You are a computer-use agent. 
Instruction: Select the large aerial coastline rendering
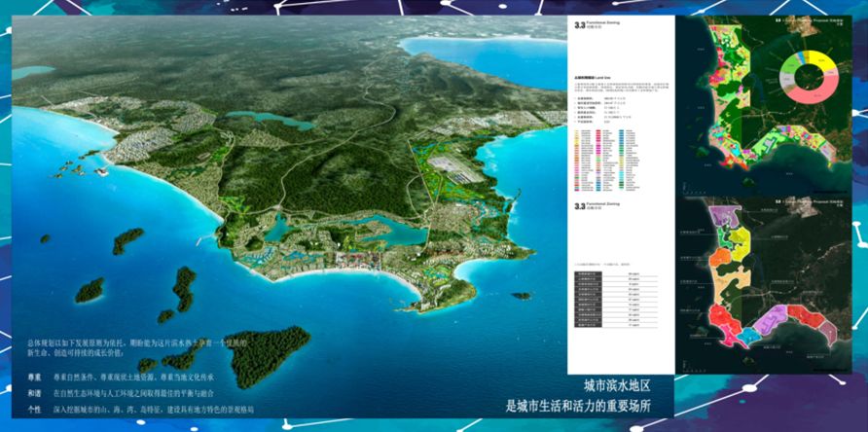click(x=288, y=217)
